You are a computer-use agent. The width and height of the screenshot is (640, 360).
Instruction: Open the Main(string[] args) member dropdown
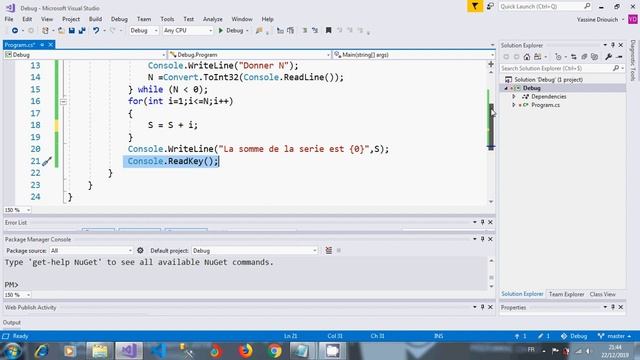[x=414, y=55]
